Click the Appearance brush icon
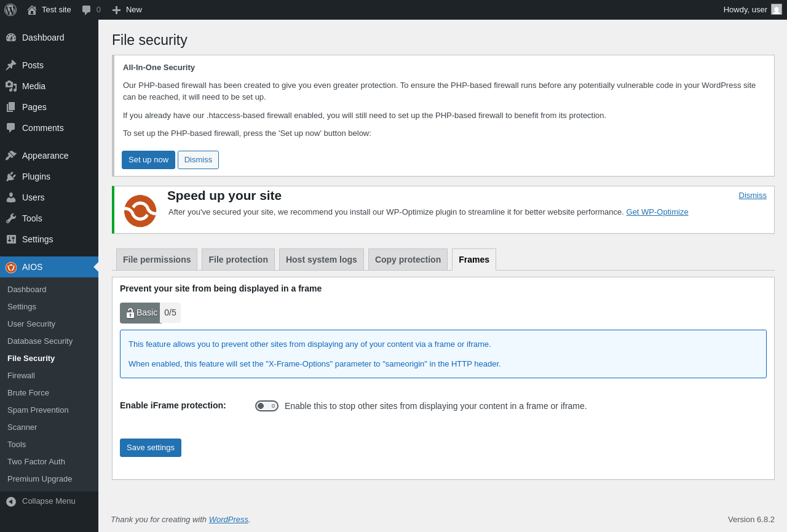The width and height of the screenshot is (787, 532). (x=11, y=156)
